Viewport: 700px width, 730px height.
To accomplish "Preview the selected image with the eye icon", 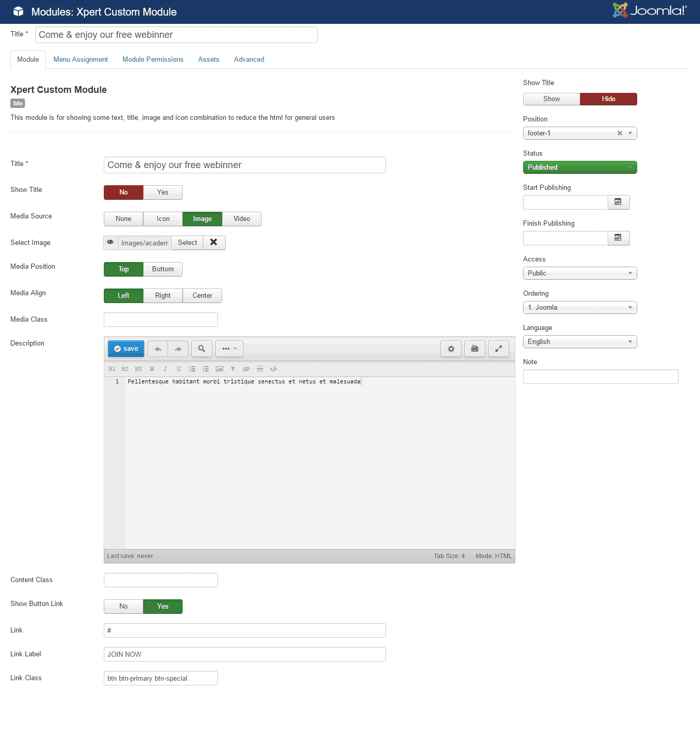I will coord(111,243).
